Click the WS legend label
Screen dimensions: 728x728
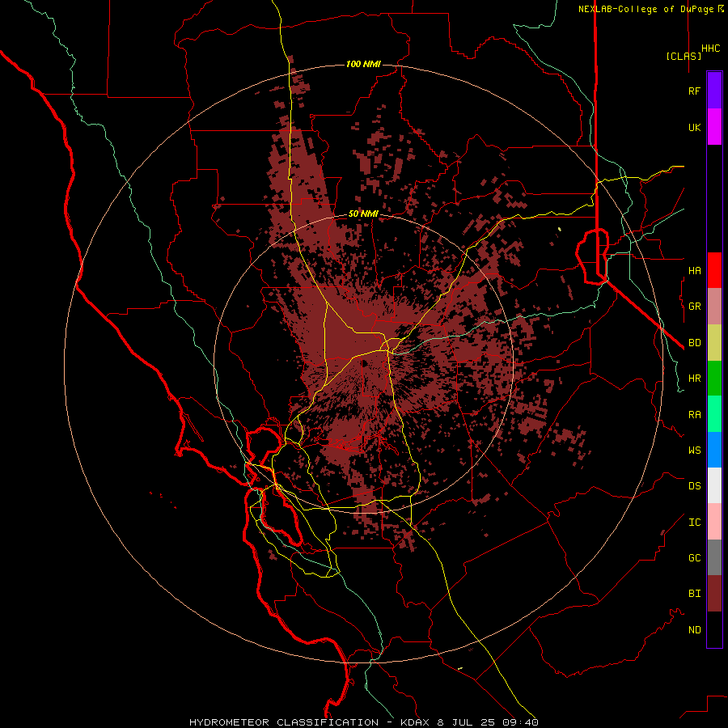point(694,450)
